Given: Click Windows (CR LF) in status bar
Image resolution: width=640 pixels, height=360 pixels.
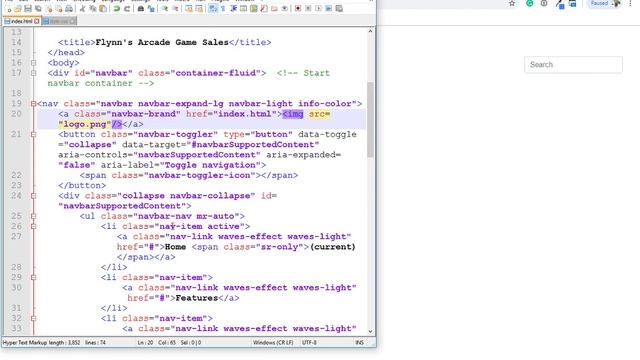Looking at the screenshot, I should tap(273, 342).
